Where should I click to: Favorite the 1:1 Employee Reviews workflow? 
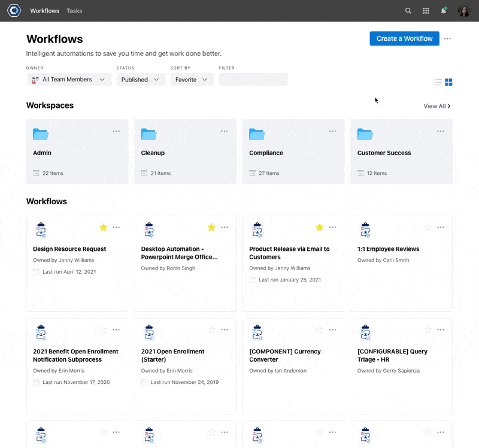pyautogui.click(x=428, y=227)
